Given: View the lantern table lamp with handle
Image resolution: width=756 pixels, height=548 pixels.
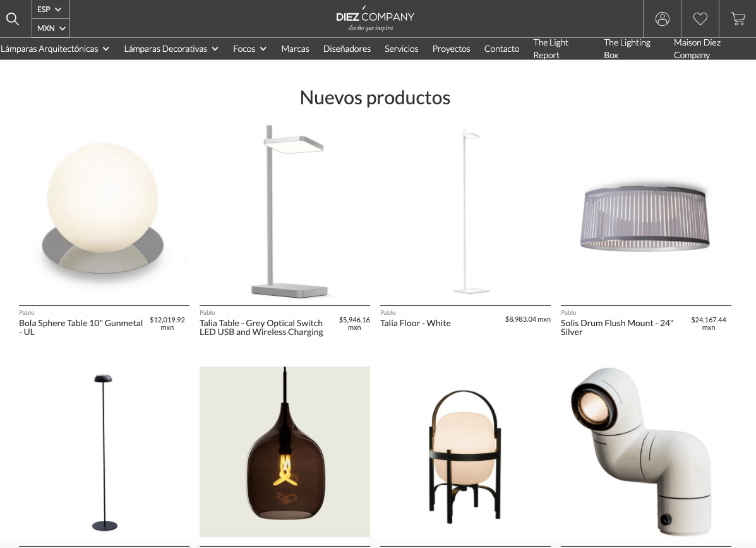Looking at the screenshot, I should click(x=465, y=452).
